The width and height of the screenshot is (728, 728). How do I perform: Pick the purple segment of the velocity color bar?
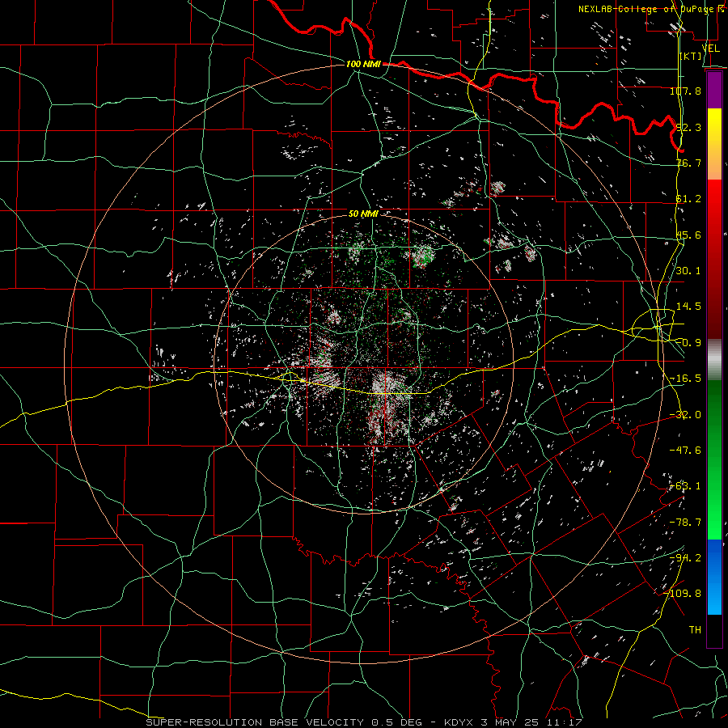coord(714,91)
